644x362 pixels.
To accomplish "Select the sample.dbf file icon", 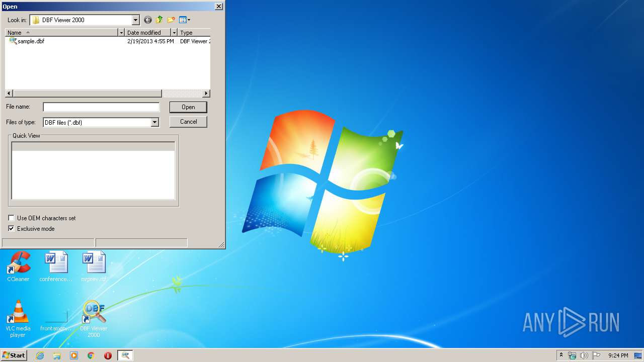I will pyautogui.click(x=13, y=41).
